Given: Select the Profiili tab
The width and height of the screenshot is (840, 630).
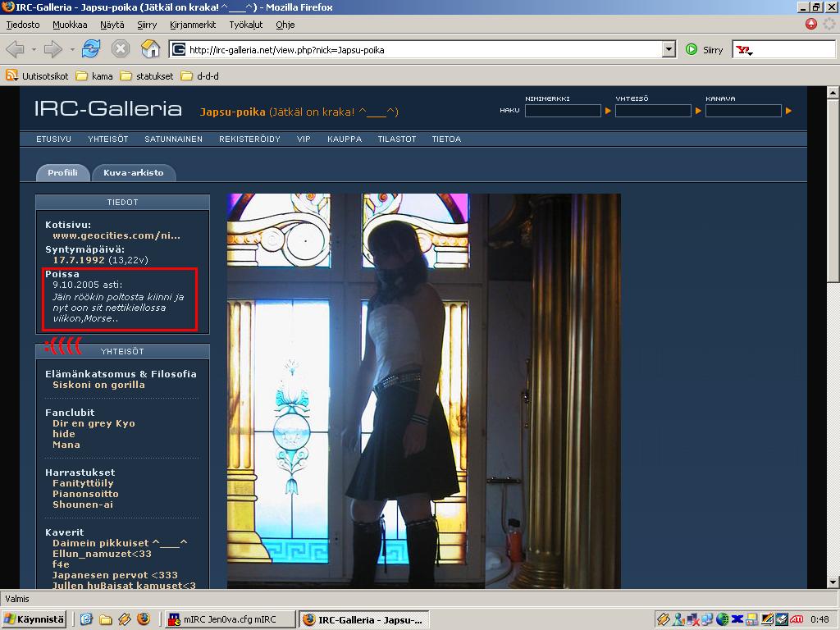Looking at the screenshot, I should 62,172.
